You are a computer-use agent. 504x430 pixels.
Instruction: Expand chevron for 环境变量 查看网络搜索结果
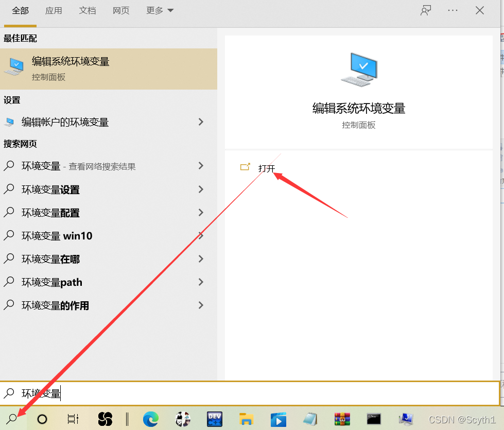201,166
